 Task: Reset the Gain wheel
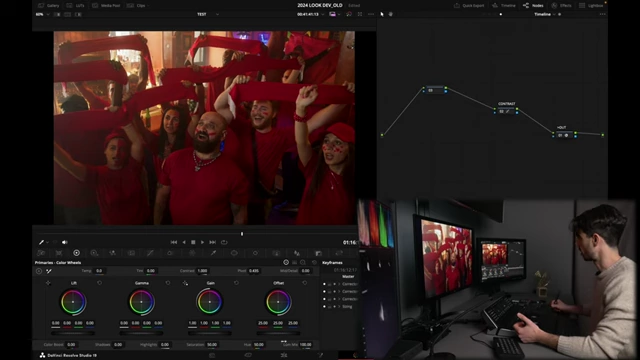pyautogui.click(x=236, y=283)
